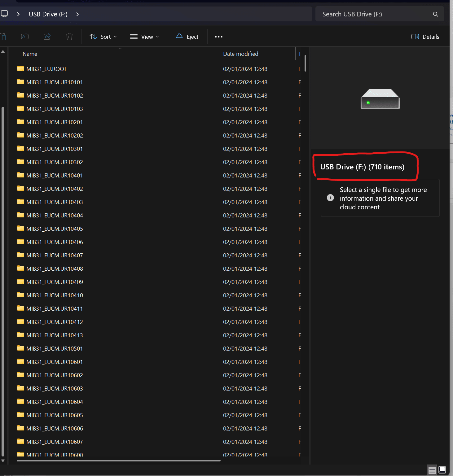
Task: Open the See more ellipsis menu
Action: coord(219,37)
